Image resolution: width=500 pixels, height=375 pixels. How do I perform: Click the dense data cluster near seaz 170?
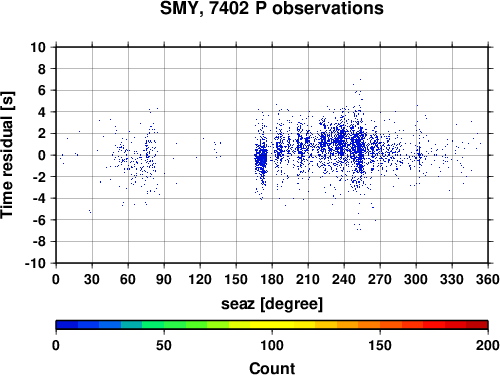pyautogui.click(x=261, y=159)
